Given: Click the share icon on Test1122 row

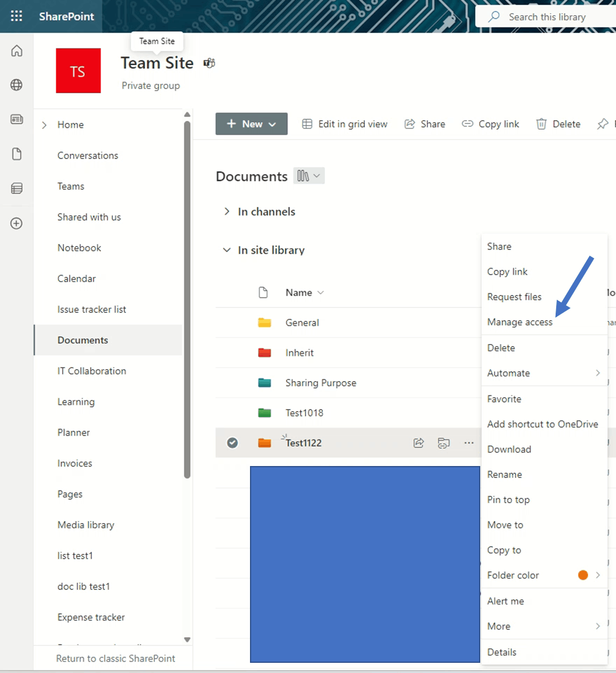Looking at the screenshot, I should point(419,443).
